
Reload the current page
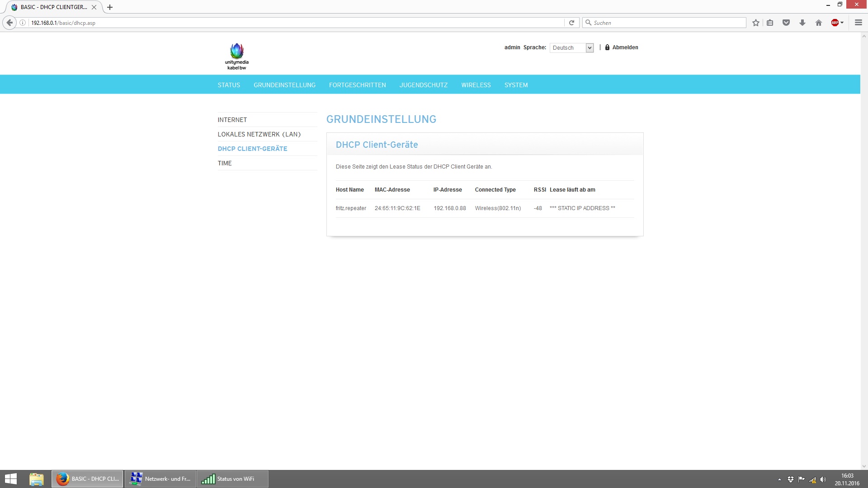[x=571, y=23]
